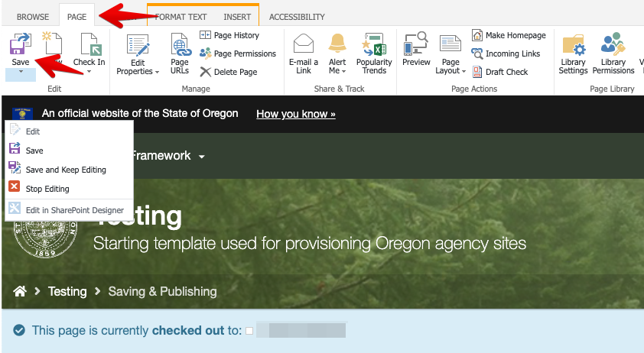Screen dimensions: 644x353
Task: Open Library Settings folder gear icon
Action: 574,45
